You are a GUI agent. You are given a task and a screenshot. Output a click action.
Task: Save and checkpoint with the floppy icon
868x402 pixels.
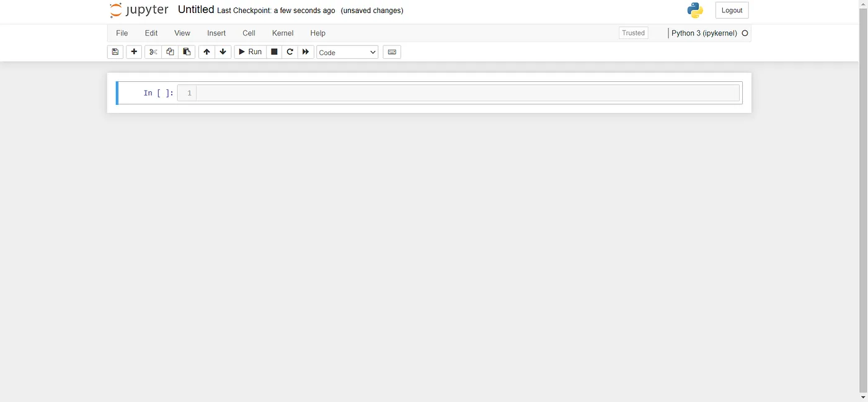click(115, 52)
